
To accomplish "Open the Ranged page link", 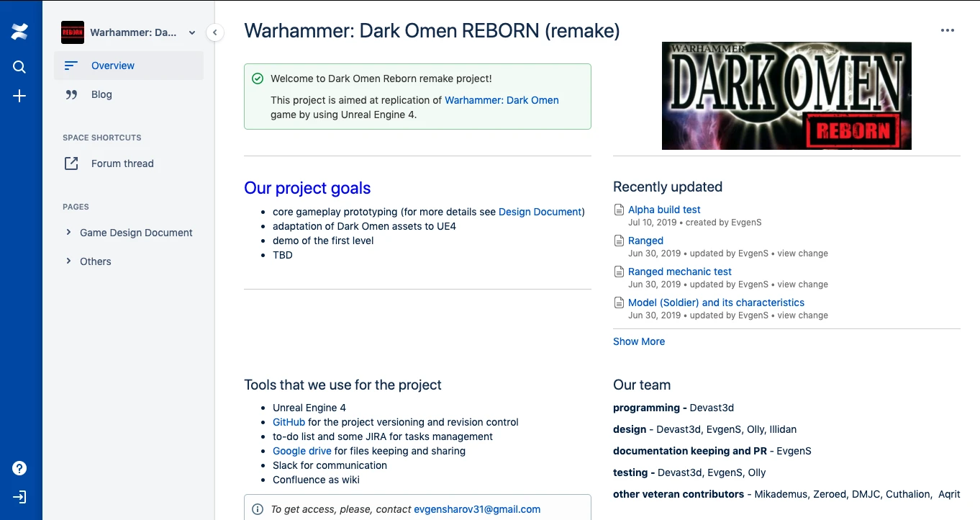I will tap(645, 241).
